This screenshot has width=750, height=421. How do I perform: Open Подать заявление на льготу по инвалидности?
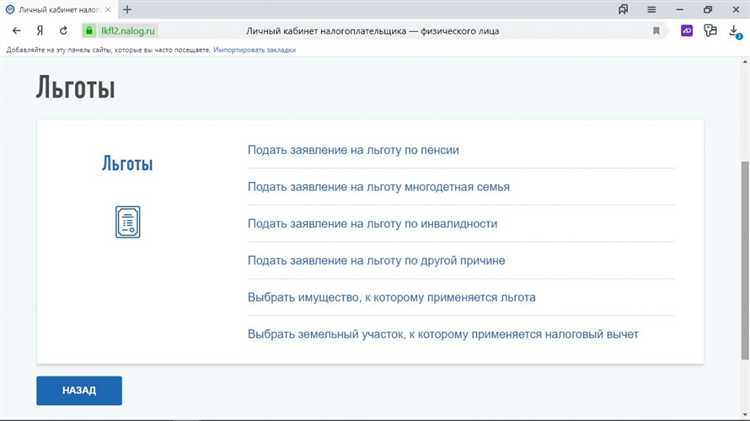(x=372, y=224)
